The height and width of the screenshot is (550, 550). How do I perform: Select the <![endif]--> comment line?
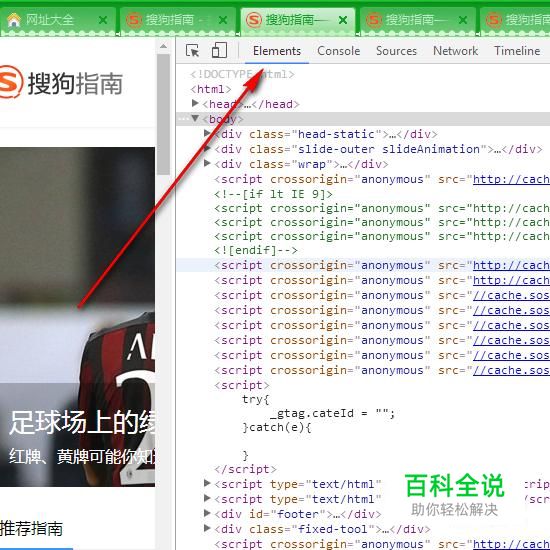point(256,250)
